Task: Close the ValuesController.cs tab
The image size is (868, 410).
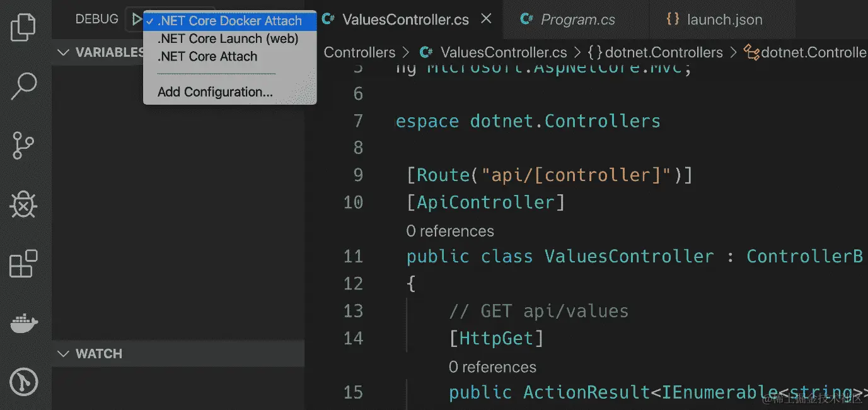Action: (x=486, y=19)
